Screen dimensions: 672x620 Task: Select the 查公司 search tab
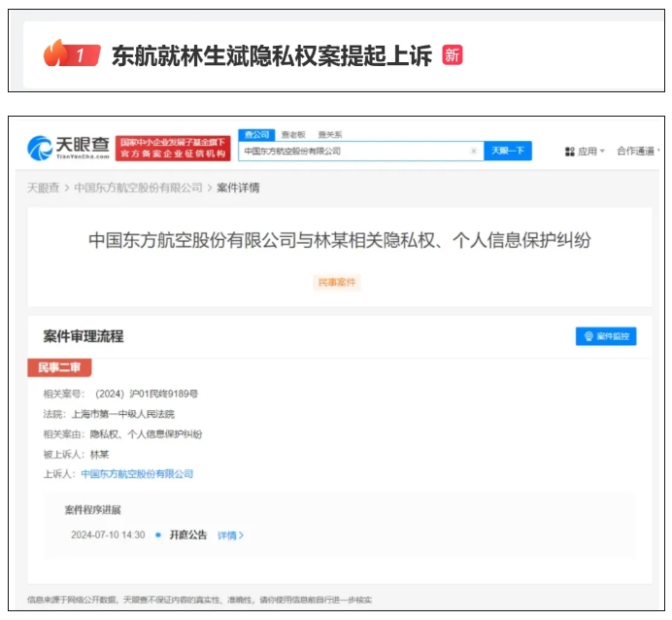[x=256, y=135]
